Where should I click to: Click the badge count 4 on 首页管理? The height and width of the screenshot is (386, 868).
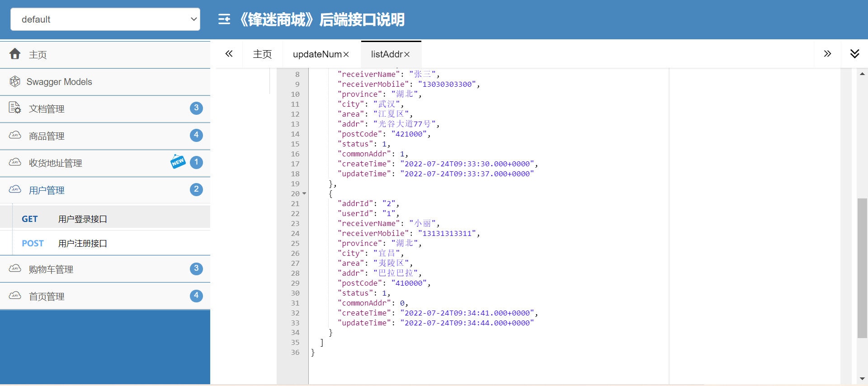196,296
